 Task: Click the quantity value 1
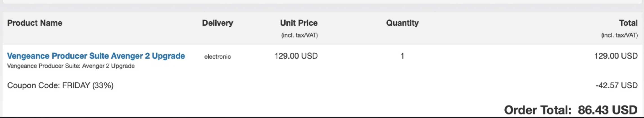402,56
